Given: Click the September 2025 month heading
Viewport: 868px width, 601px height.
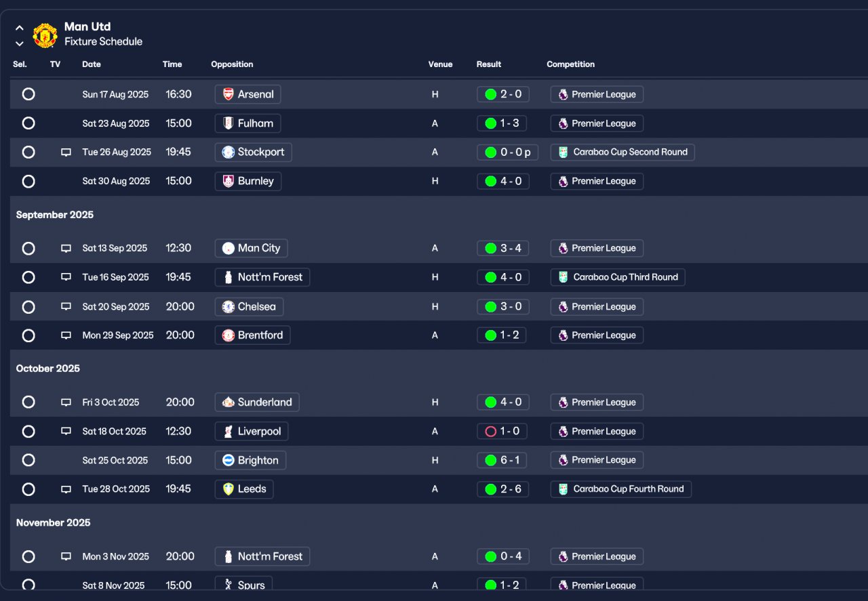Looking at the screenshot, I should click(55, 215).
